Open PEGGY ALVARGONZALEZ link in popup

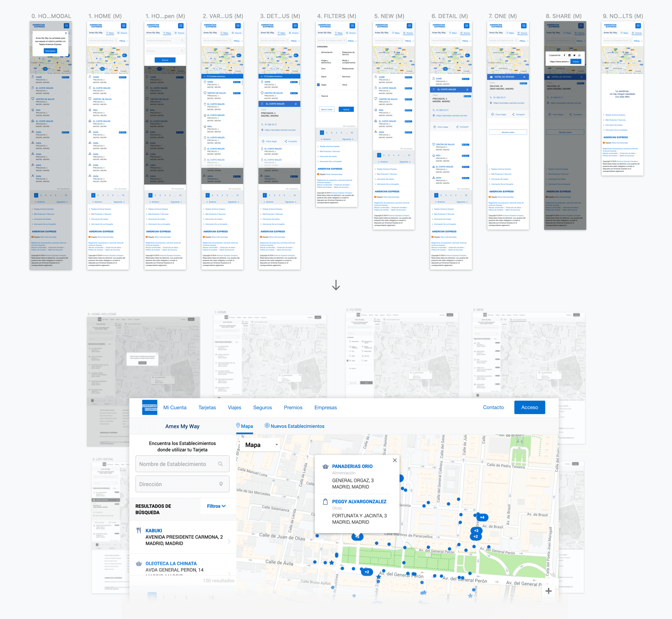(x=359, y=502)
